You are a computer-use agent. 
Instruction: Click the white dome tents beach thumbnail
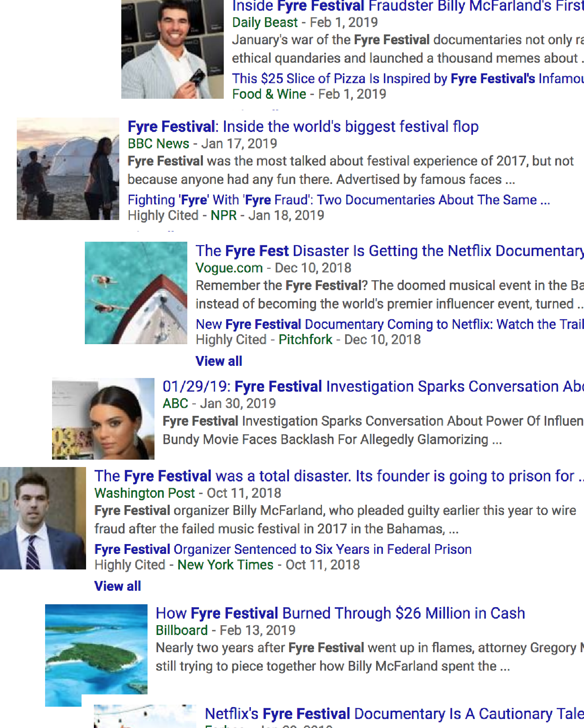pos(68,169)
